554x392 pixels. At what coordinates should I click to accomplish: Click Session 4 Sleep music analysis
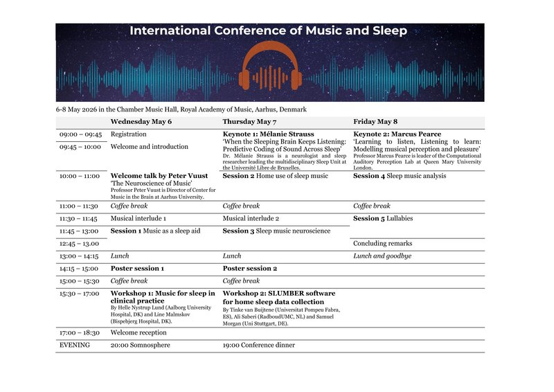pyautogui.click(x=400, y=176)
